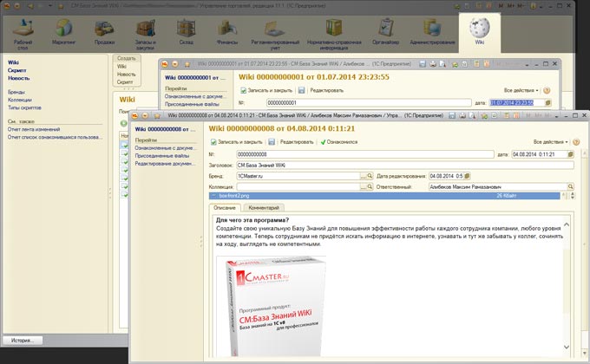This screenshot has width=590, height=364.
Task: Create Новость from Создать panel
Action: [x=126, y=74]
